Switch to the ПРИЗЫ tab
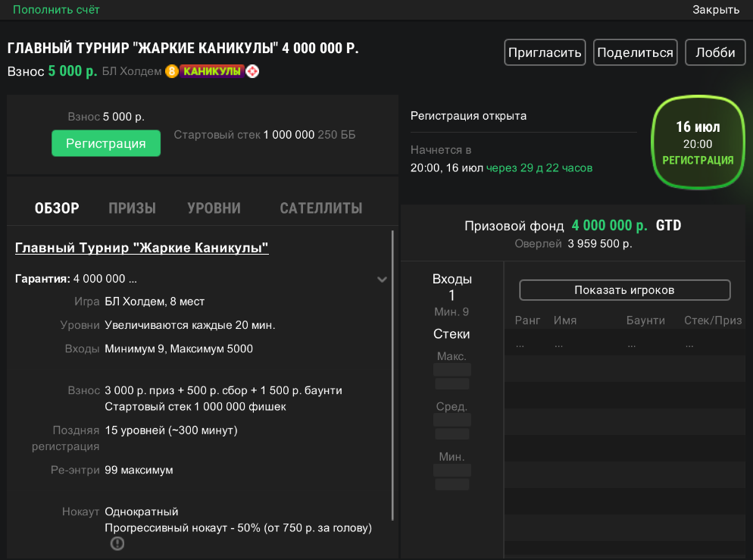The image size is (753, 560). pos(132,208)
